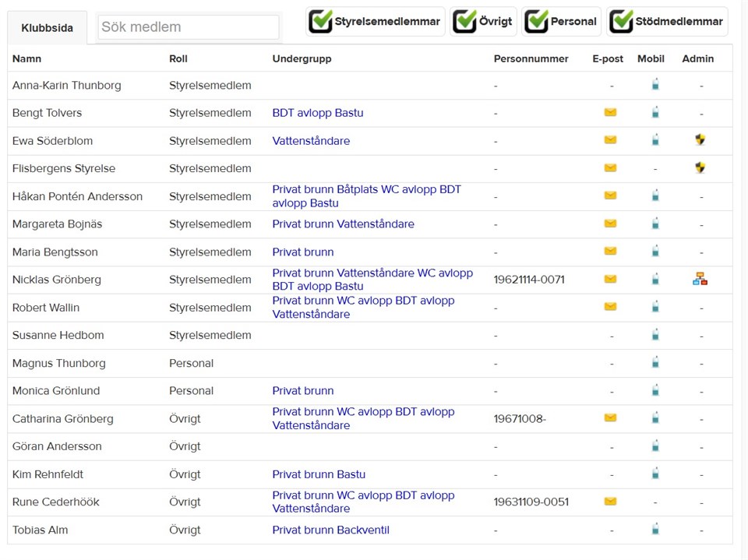Toggle the Personal filter checkbox
The width and height of the screenshot is (748, 560).
(x=536, y=22)
